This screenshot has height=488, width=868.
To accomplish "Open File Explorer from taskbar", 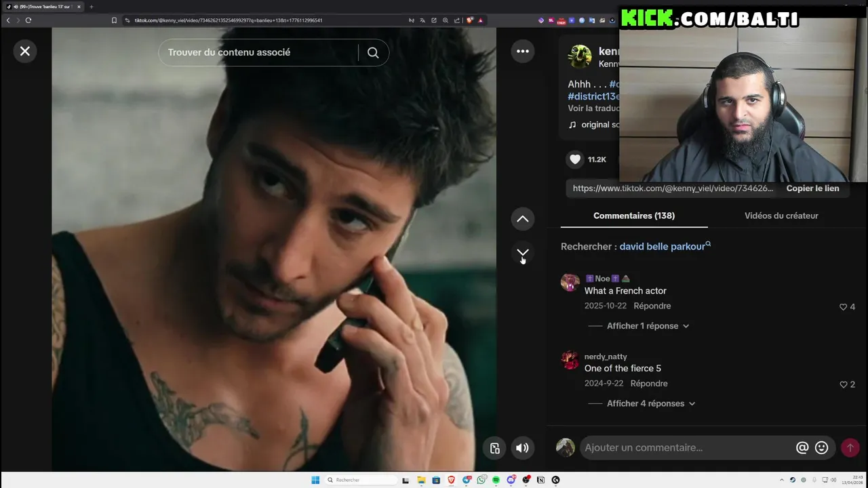I will pos(421,480).
